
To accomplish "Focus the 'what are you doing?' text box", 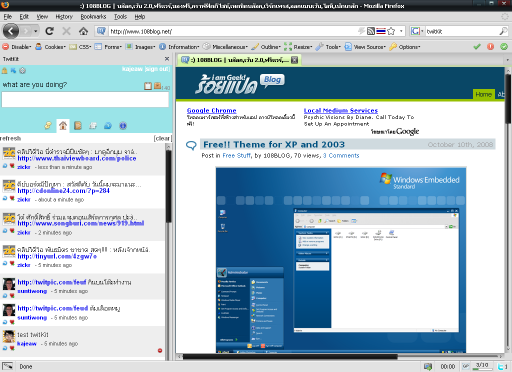I will click(85, 99).
